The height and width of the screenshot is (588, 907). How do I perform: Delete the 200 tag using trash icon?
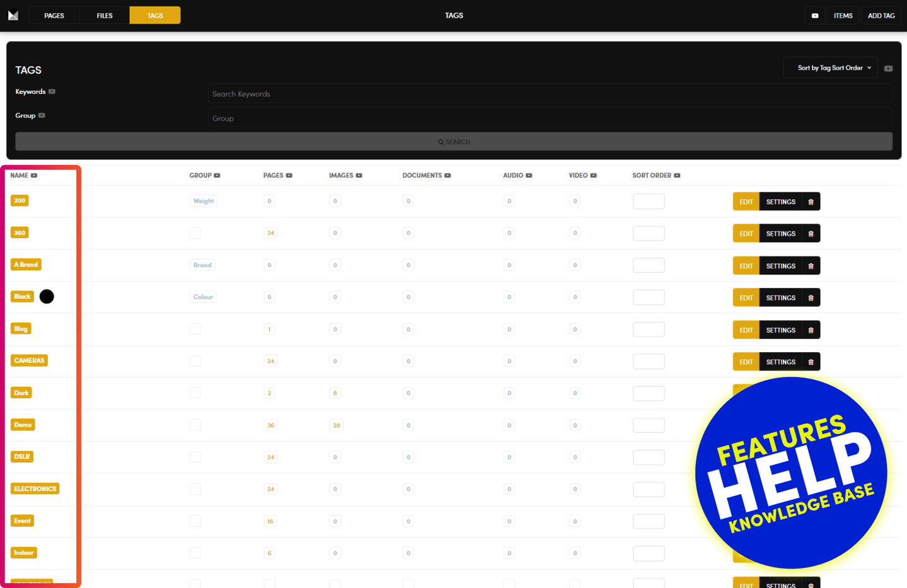point(811,202)
